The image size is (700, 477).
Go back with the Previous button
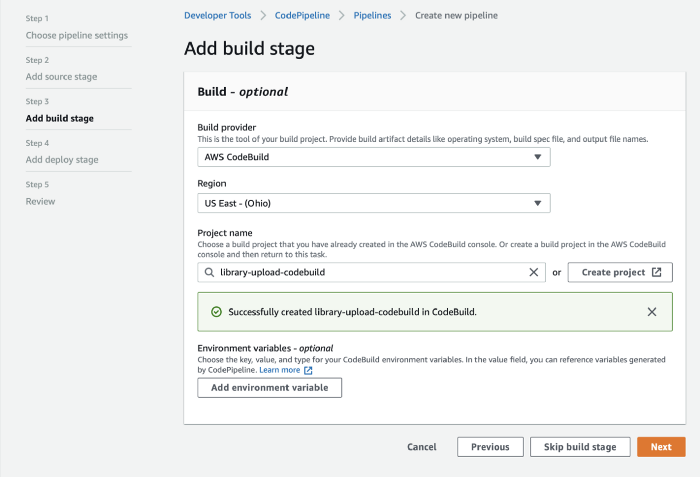(490, 447)
